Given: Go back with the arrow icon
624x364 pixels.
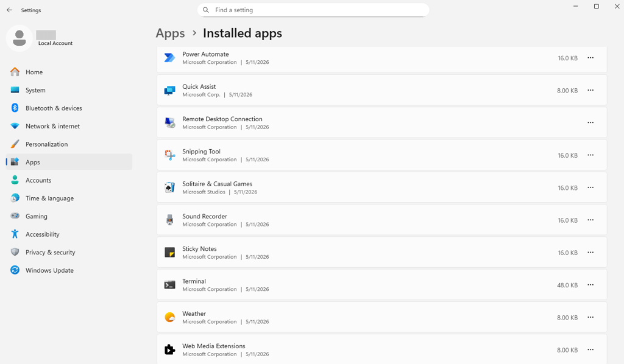Looking at the screenshot, I should [10, 10].
